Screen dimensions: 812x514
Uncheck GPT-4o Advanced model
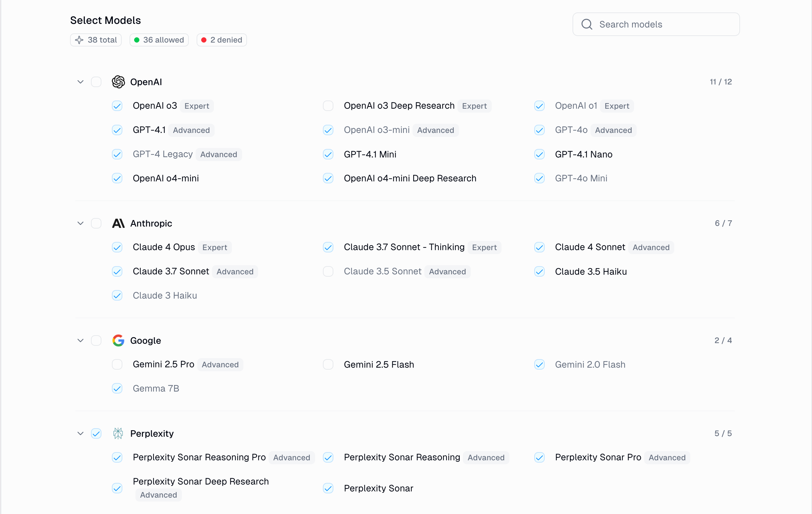tap(539, 130)
